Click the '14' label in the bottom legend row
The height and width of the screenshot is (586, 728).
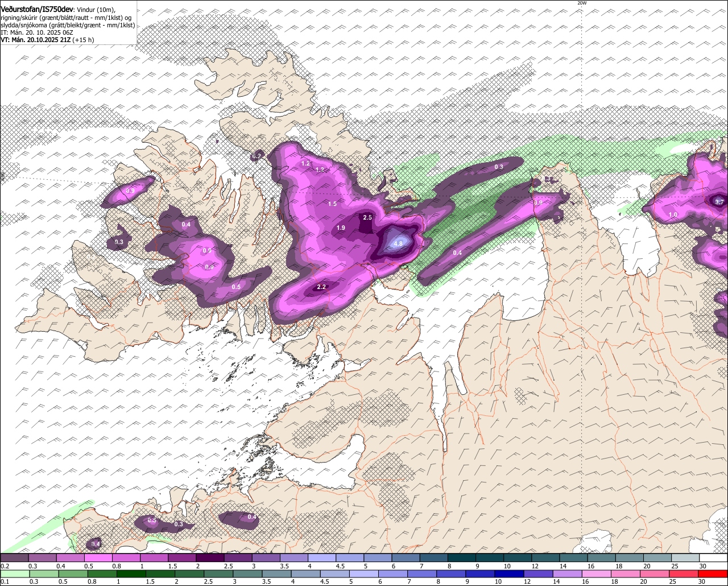pyautogui.click(x=557, y=581)
